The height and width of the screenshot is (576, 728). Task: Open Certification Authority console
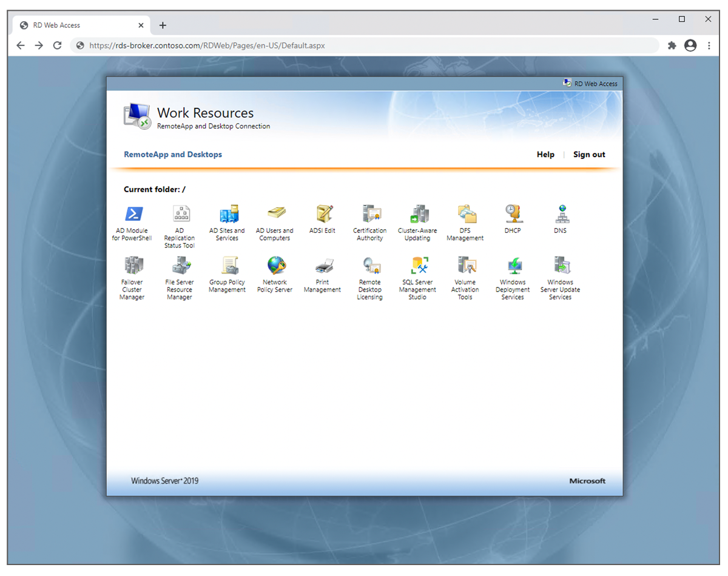pyautogui.click(x=370, y=214)
